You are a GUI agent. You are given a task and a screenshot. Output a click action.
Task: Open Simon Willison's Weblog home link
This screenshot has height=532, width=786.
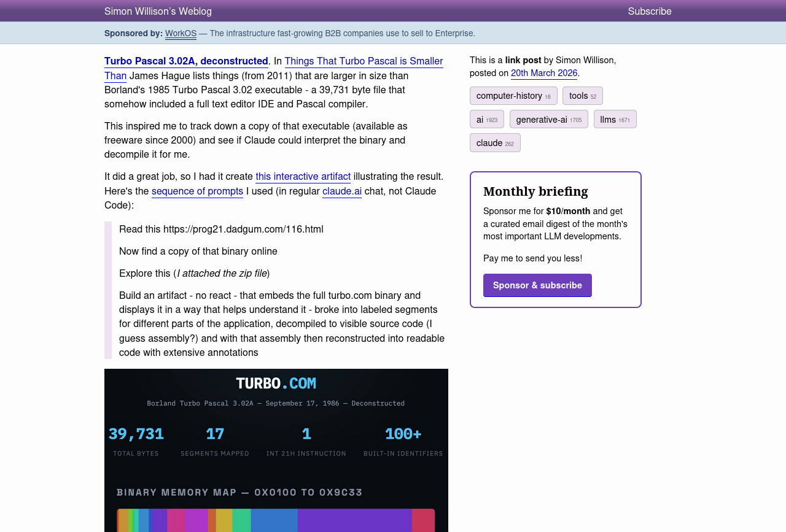point(158,11)
